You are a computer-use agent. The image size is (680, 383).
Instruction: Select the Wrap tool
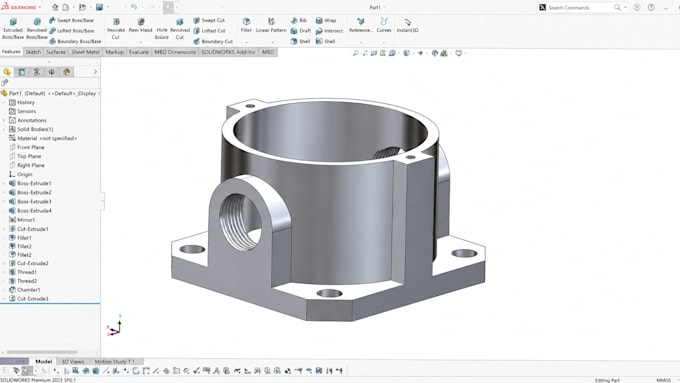point(326,20)
